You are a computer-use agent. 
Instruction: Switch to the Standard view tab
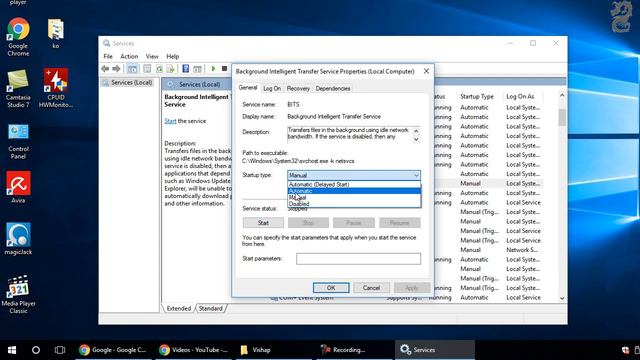pos(211,309)
